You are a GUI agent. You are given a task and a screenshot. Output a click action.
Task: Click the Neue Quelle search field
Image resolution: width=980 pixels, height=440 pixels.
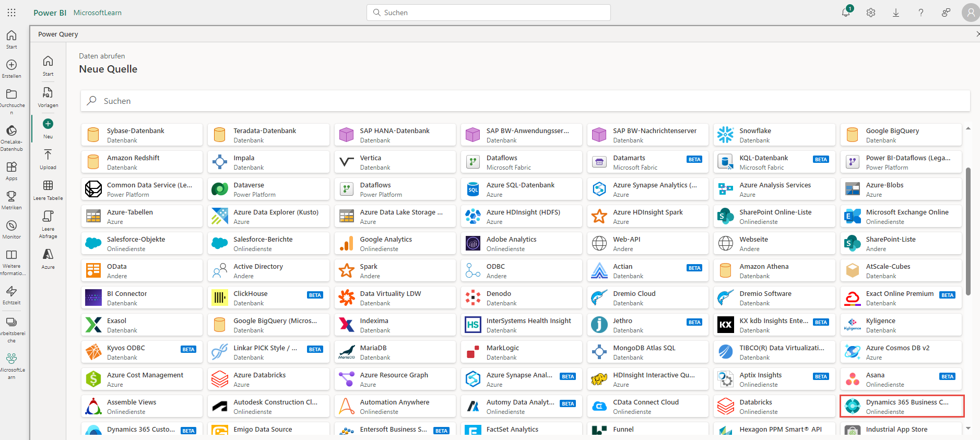[525, 101]
